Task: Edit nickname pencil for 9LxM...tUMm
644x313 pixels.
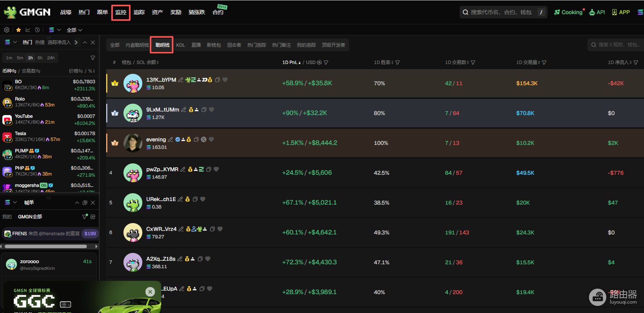Action: [183, 110]
